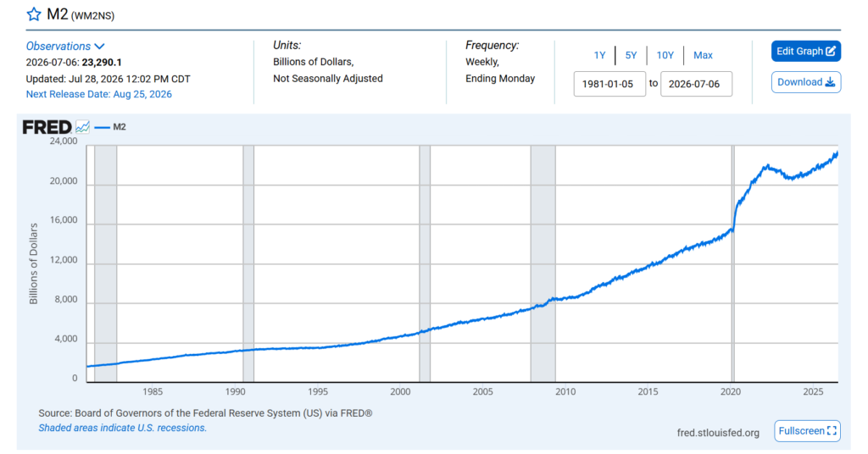Click the 2020 recession shaded band

(x=733, y=263)
